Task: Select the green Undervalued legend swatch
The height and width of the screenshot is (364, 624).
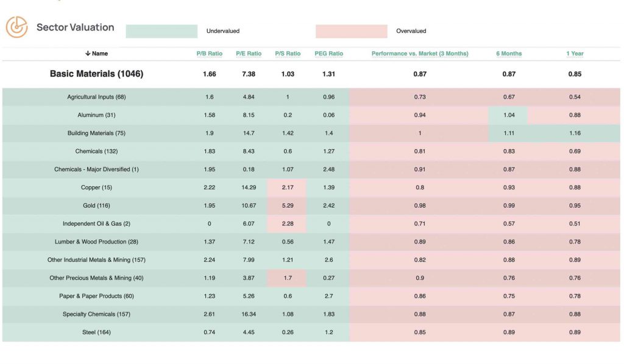Action: [x=161, y=30]
